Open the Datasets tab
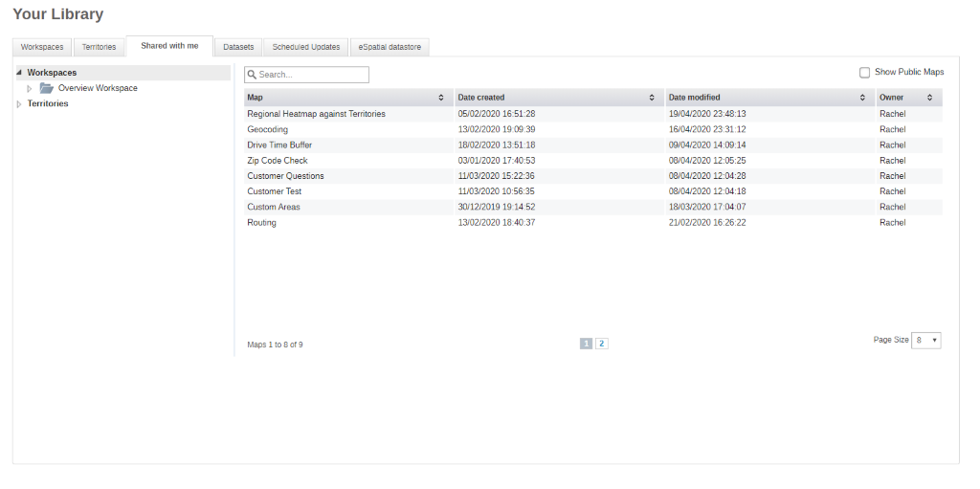This screenshot has height=489, width=980. (238, 47)
